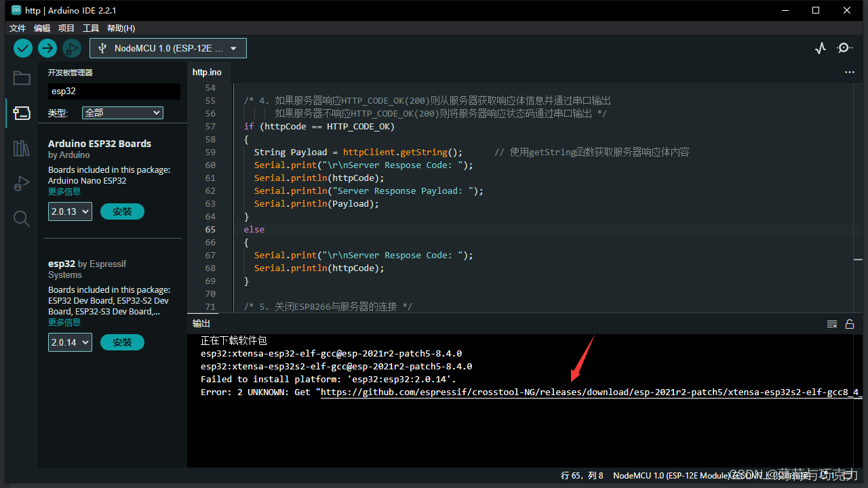The width and height of the screenshot is (868, 488).
Task: Open the 文件 menu
Action: [x=18, y=28]
